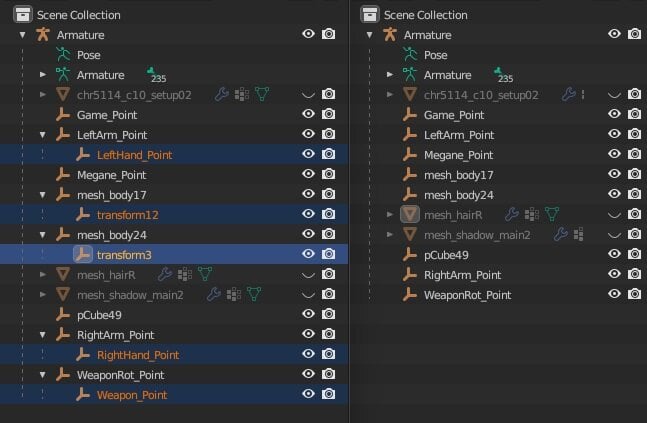This screenshot has width=647, height=423.
Task: Show hidden mesh_hairR in left panel
Action: [308, 275]
